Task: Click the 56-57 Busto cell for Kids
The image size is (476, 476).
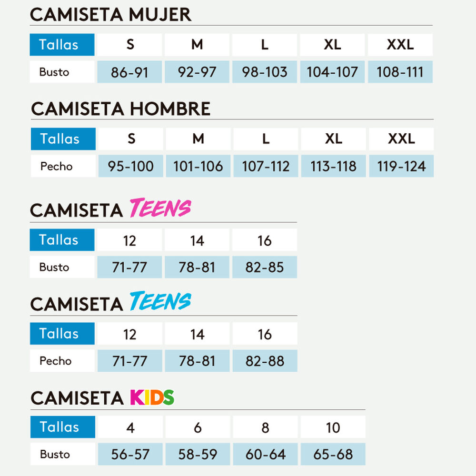Action: tap(130, 454)
